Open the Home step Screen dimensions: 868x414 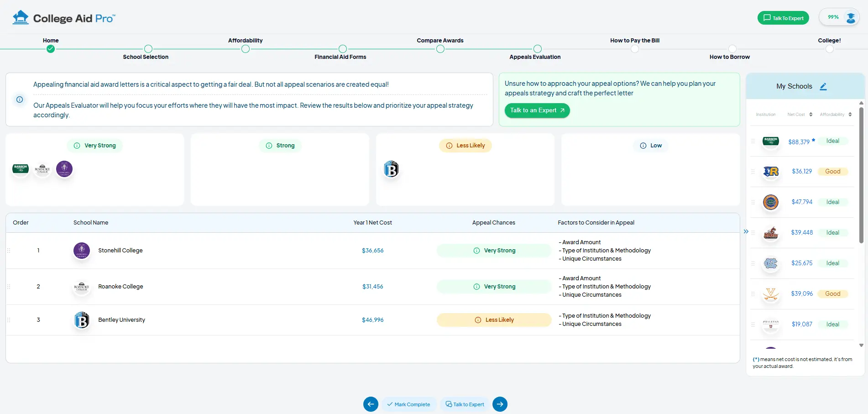click(x=51, y=49)
